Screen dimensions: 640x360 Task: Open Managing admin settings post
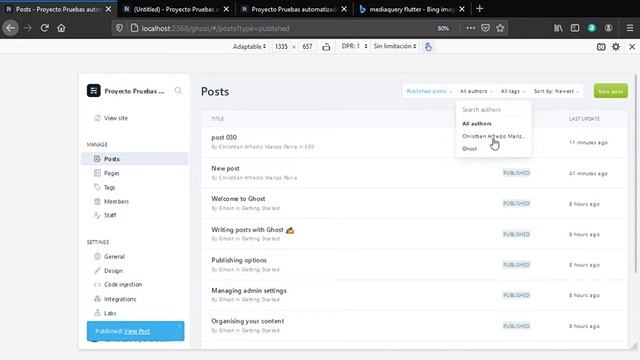pos(249,291)
